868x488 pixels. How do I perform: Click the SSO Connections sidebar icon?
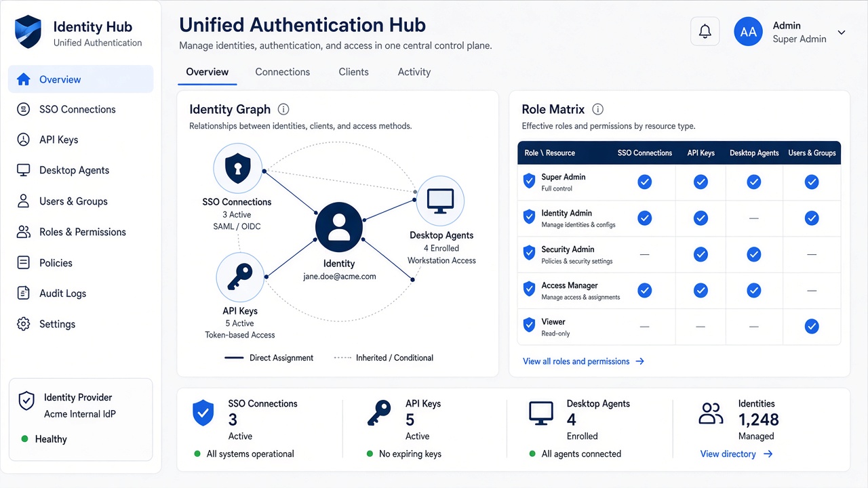[24, 109]
